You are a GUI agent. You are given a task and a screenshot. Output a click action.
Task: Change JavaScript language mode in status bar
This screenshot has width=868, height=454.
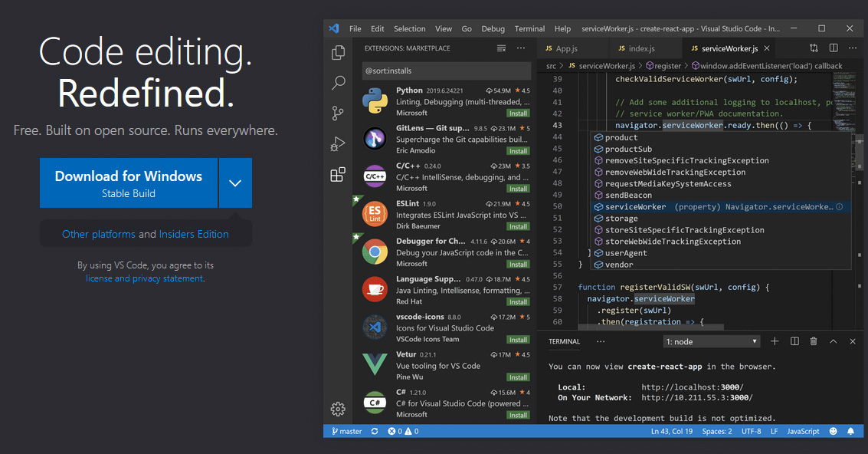[803, 431]
